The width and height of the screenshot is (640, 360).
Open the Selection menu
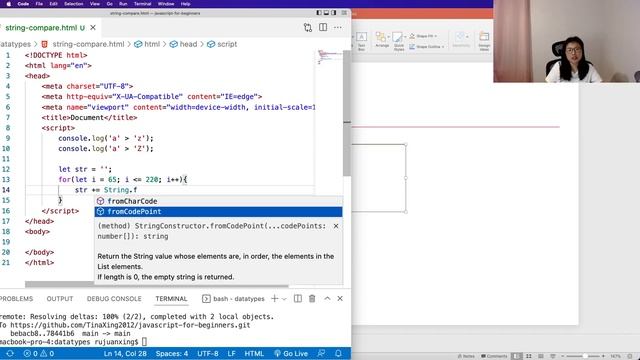tap(73, 4)
